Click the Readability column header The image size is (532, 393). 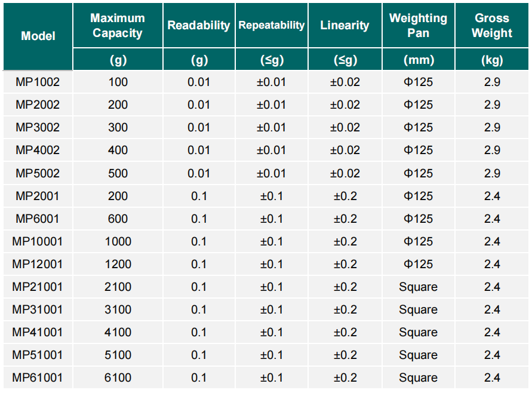pos(199,26)
